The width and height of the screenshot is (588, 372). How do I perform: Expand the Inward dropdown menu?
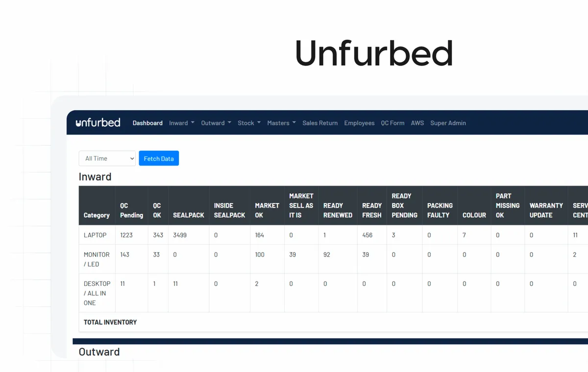[x=182, y=123]
